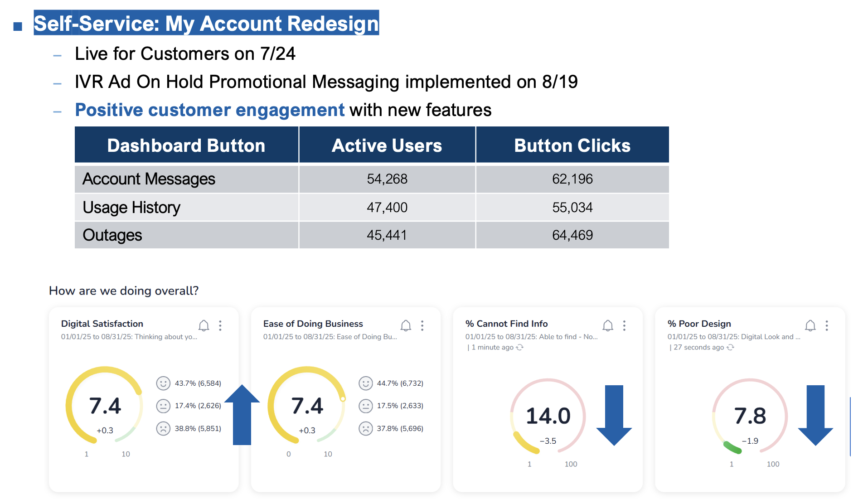This screenshot has width=863, height=504.
Task: Click the % Cannot Find Info bell icon
Action: pos(608,325)
